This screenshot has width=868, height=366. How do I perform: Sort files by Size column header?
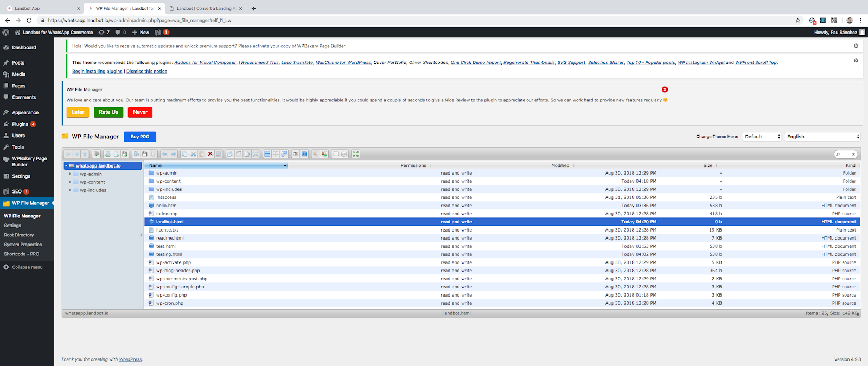tap(708, 165)
